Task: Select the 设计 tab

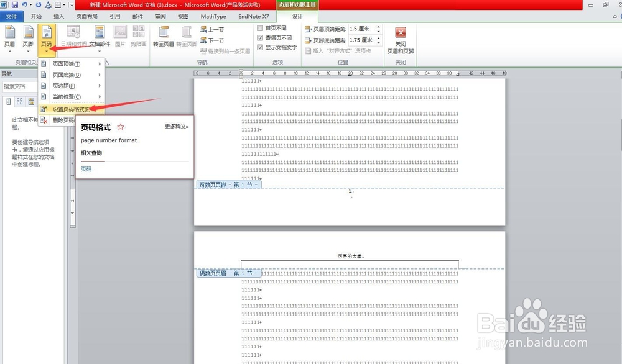Action: point(297,16)
